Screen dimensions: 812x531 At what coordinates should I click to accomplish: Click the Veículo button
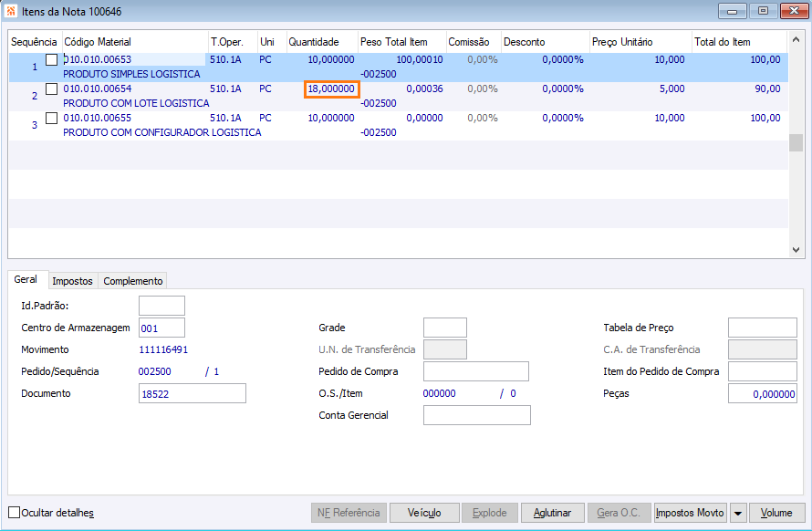click(x=424, y=513)
